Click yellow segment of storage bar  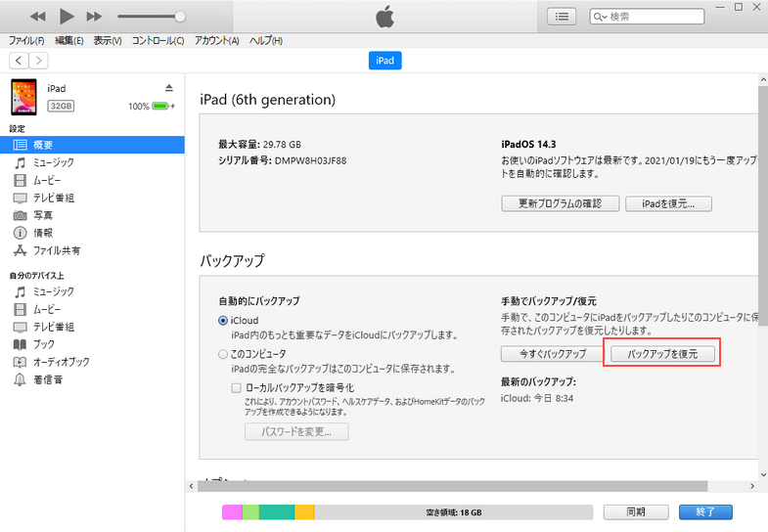304,511
